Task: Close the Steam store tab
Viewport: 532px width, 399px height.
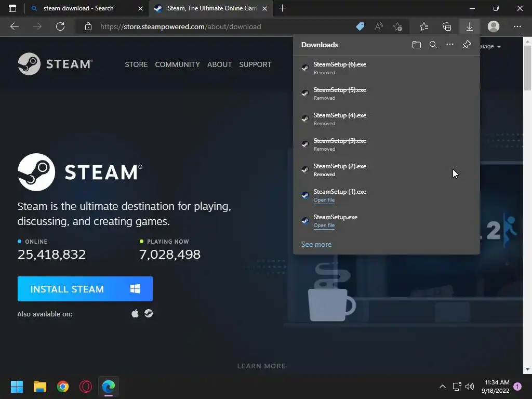Action: [264, 8]
